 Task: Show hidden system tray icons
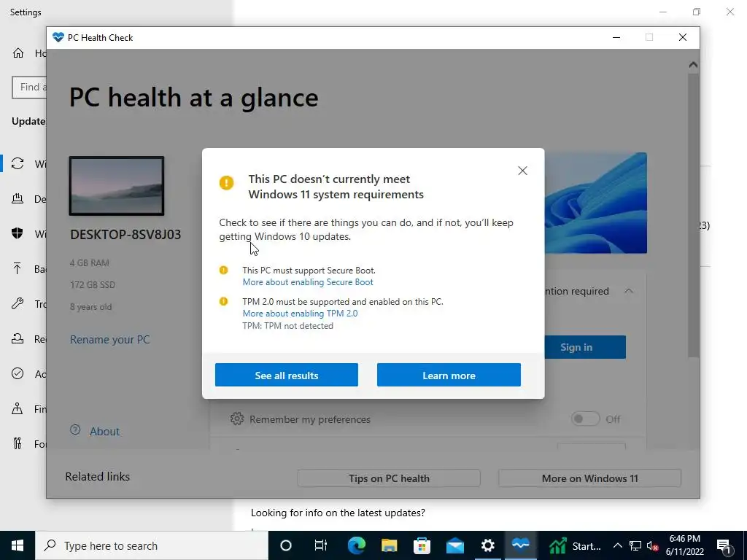coord(618,545)
